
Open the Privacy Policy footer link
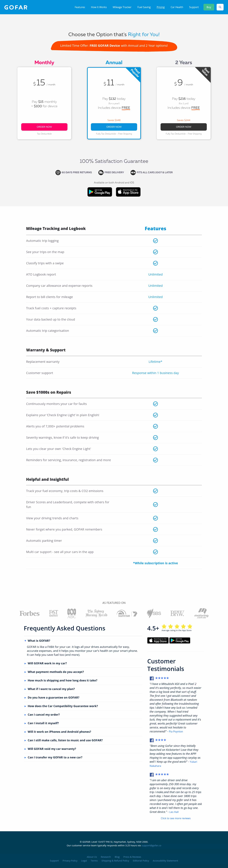point(70,861)
